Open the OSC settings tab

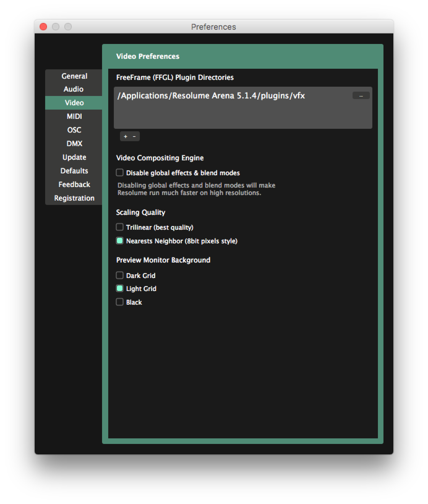coord(74,130)
